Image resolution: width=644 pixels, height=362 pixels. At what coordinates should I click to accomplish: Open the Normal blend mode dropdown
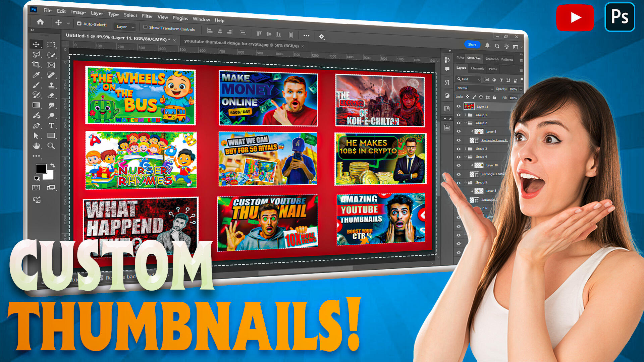click(x=475, y=88)
